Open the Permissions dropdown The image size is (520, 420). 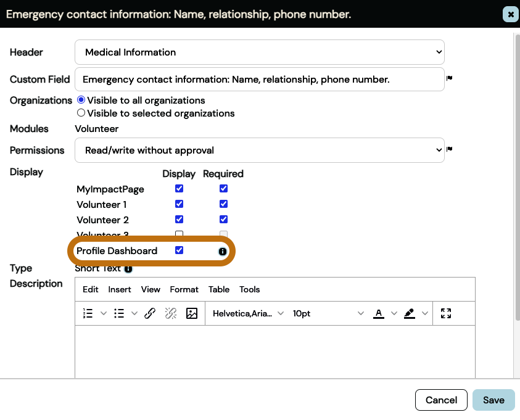pyautogui.click(x=259, y=150)
